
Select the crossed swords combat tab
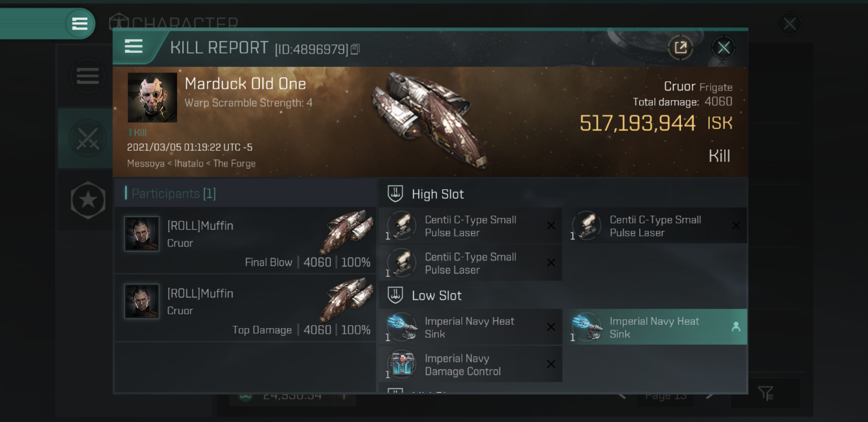coord(88,138)
